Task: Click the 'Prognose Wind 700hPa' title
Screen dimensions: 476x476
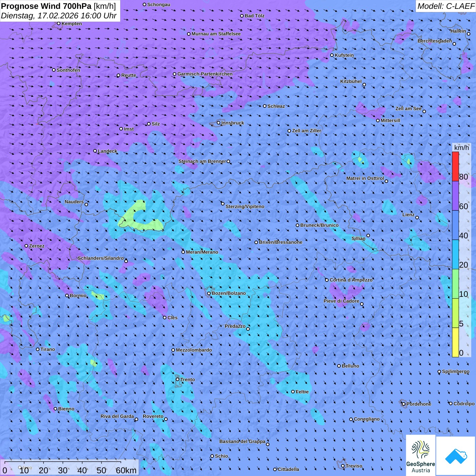Action: pos(46,6)
